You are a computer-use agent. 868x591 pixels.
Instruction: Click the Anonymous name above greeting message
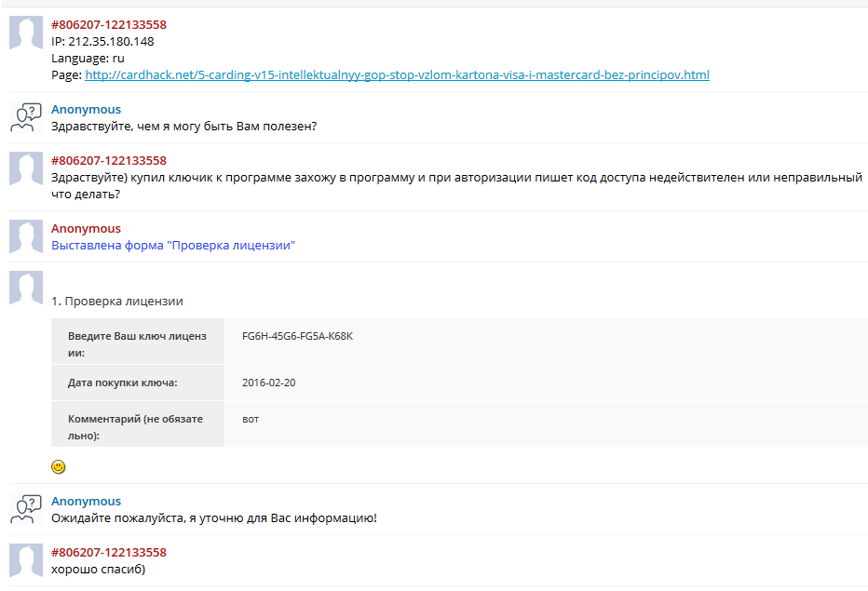pyautogui.click(x=86, y=110)
